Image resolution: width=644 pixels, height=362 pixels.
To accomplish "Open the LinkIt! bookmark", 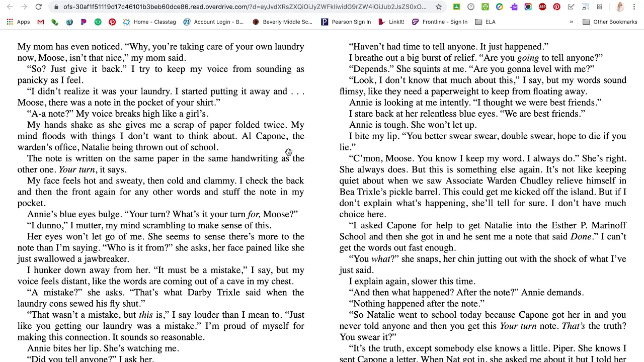I will pyautogui.click(x=391, y=22).
